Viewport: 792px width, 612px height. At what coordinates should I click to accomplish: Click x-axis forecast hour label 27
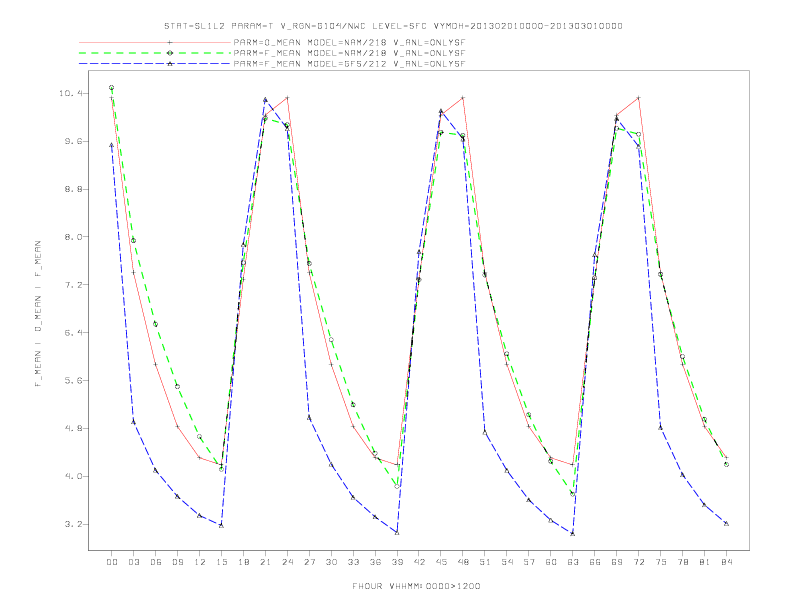(x=309, y=562)
